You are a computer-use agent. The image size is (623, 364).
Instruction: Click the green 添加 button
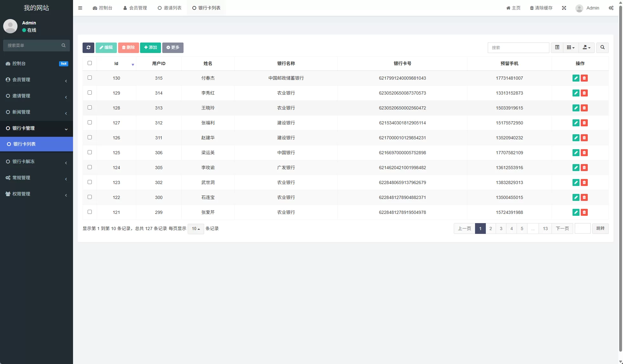[151, 48]
